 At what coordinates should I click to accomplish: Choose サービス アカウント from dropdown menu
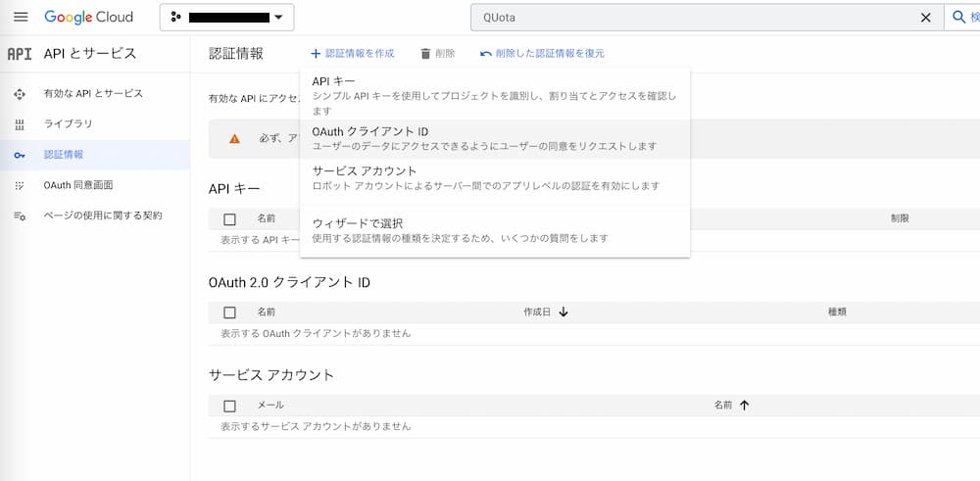(x=495, y=178)
